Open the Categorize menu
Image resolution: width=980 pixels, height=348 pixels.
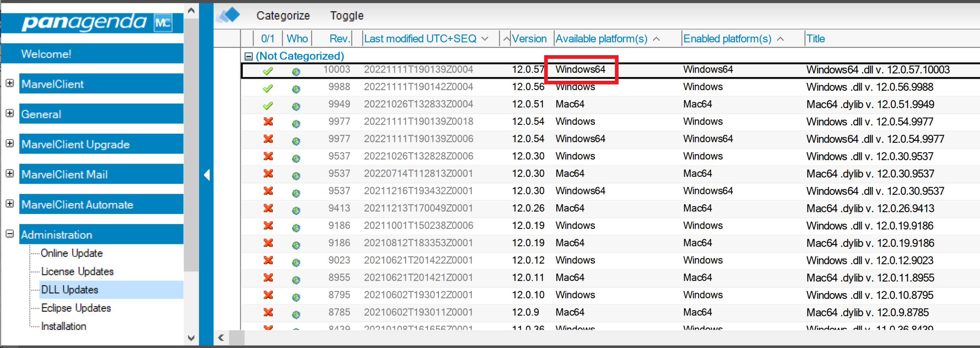pyautogui.click(x=283, y=16)
